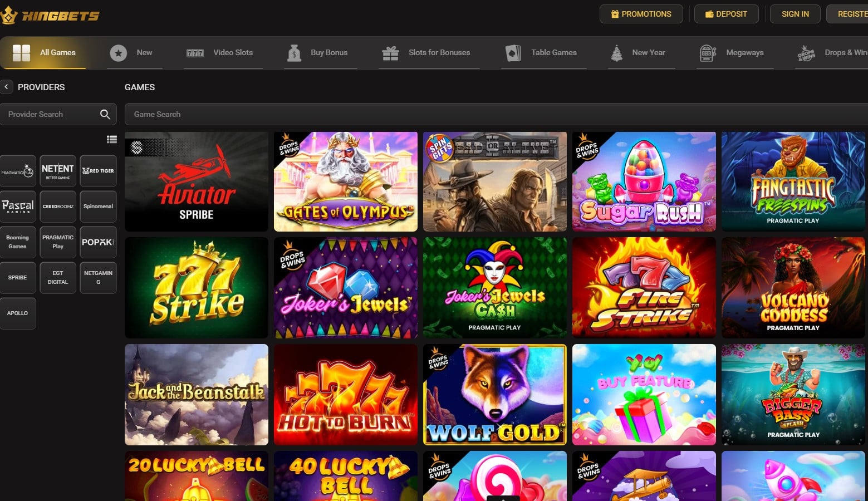This screenshot has width=868, height=501.
Task: Open the Joker's Jewels Cash game
Action: click(495, 288)
